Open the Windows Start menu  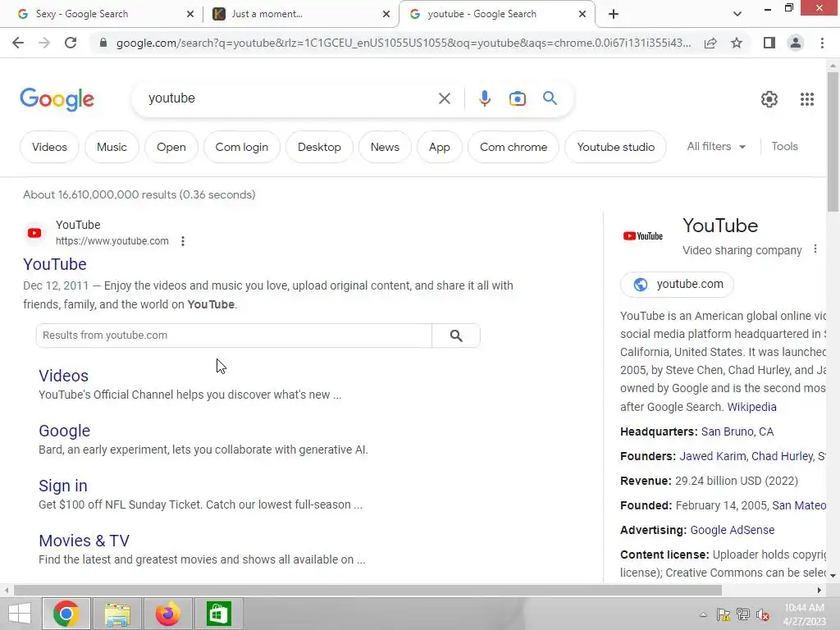20,614
